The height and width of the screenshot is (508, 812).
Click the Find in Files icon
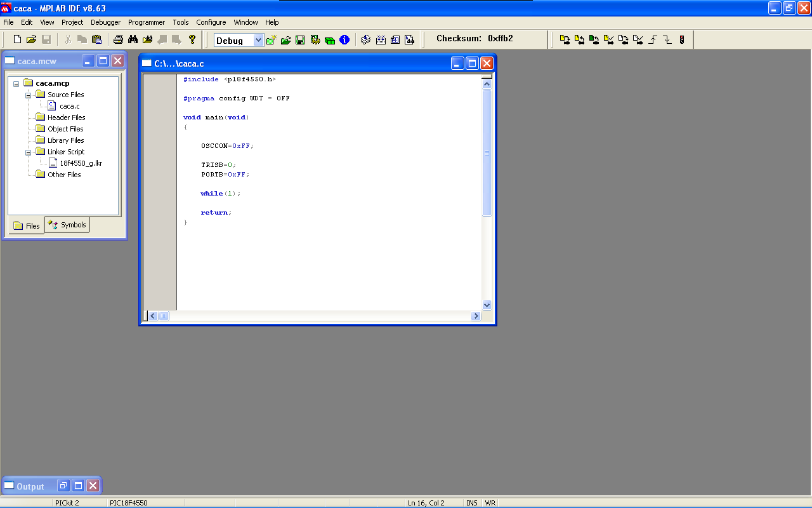point(147,39)
